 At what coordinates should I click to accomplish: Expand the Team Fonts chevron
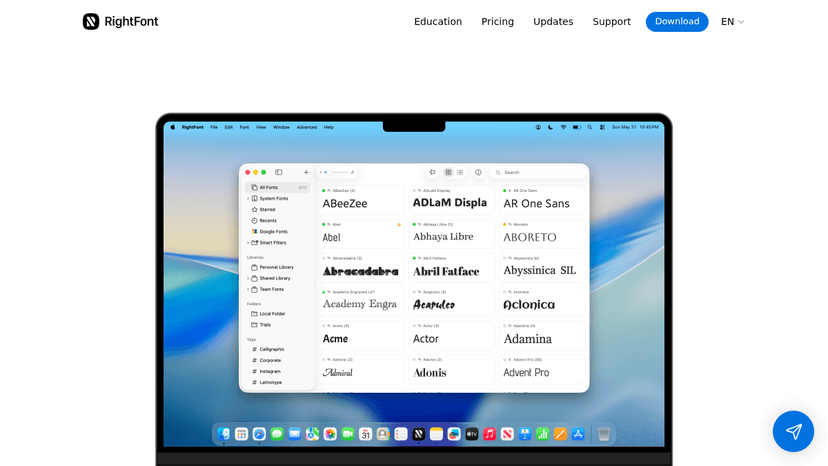pos(248,290)
